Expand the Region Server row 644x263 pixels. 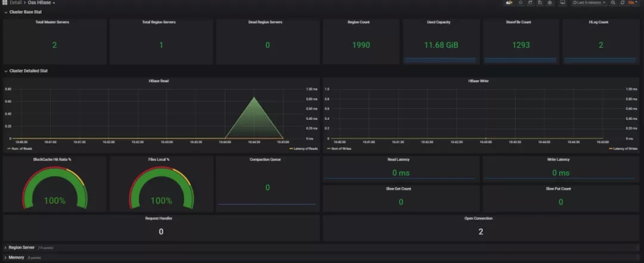pyautogui.click(x=21, y=247)
